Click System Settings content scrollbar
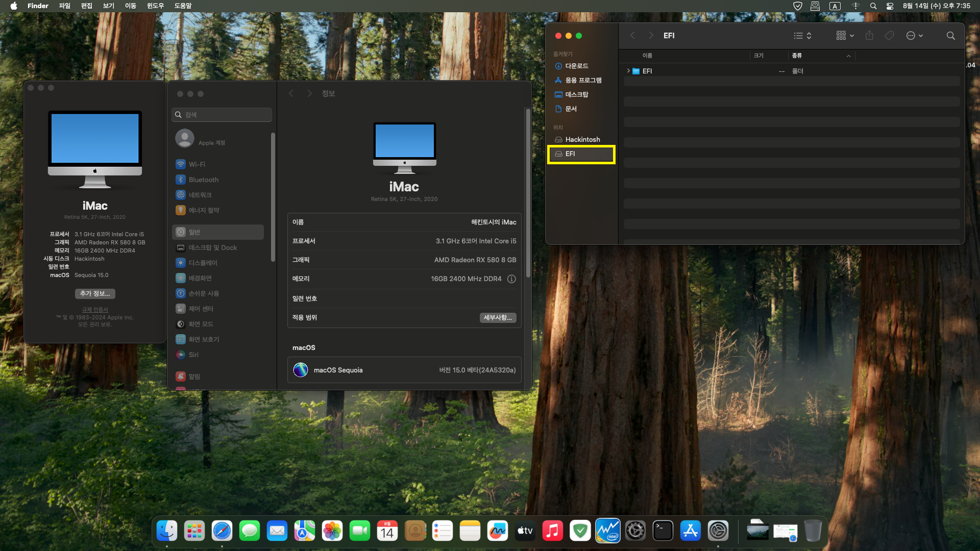The width and height of the screenshot is (980, 551). pyautogui.click(x=528, y=193)
